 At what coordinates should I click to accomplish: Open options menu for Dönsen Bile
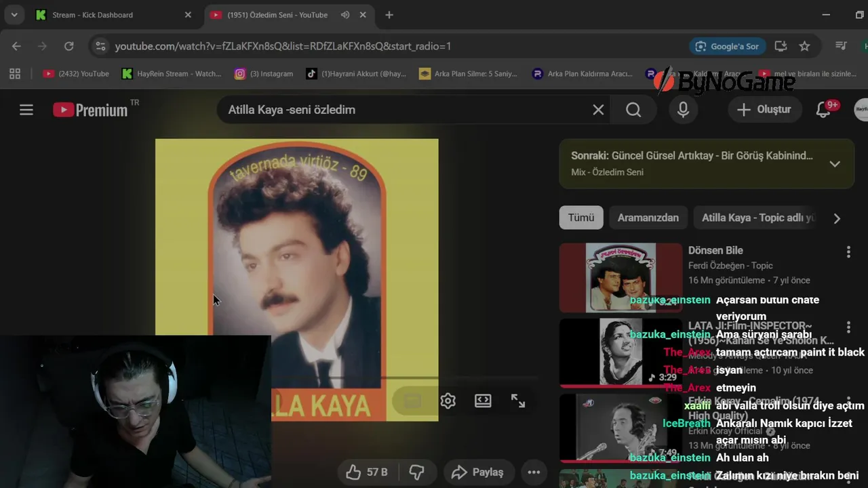(848, 252)
